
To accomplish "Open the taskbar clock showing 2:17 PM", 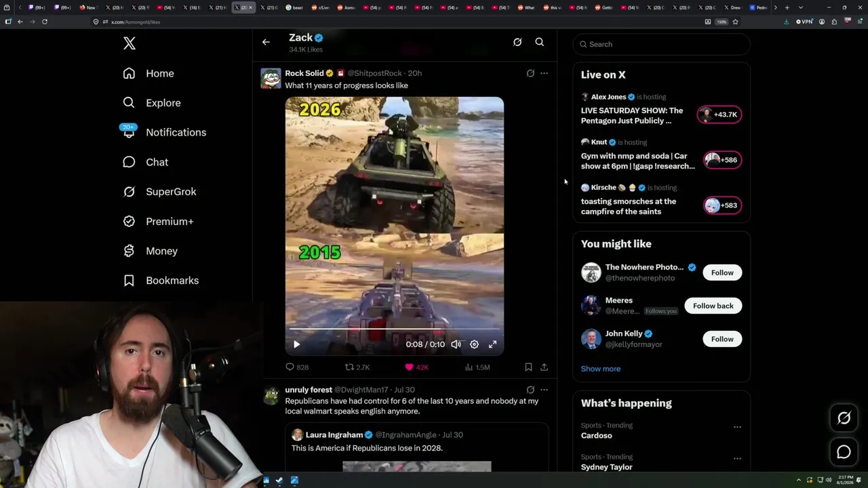I will [845, 481].
